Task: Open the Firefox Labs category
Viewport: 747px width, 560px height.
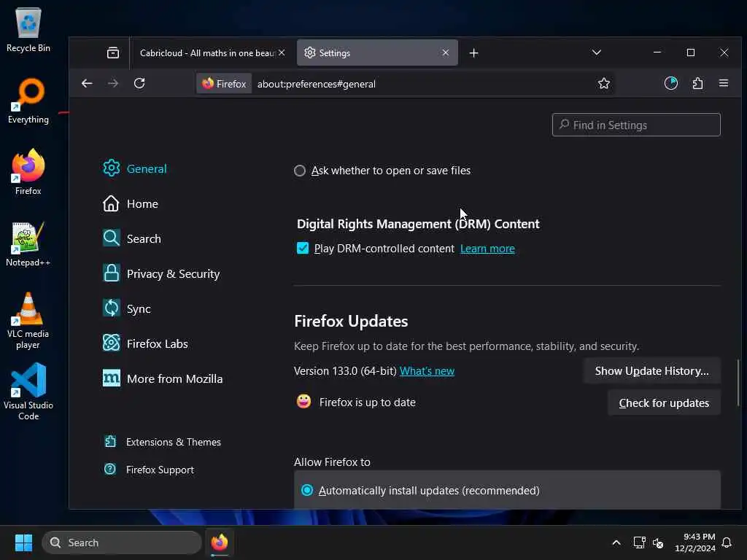Action: [145, 344]
